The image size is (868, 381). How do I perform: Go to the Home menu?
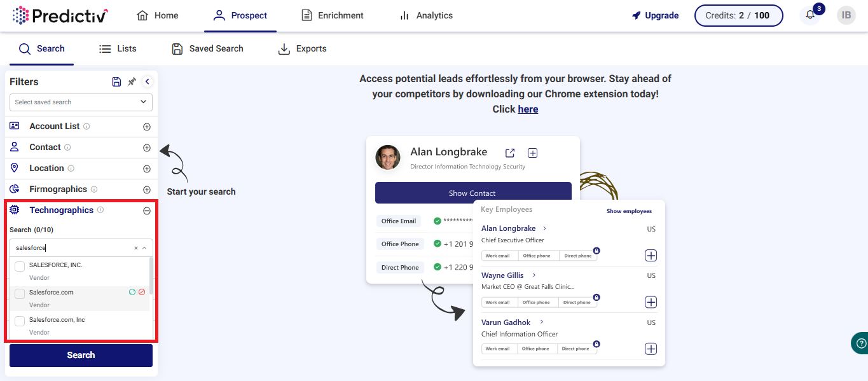click(x=157, y=15)
